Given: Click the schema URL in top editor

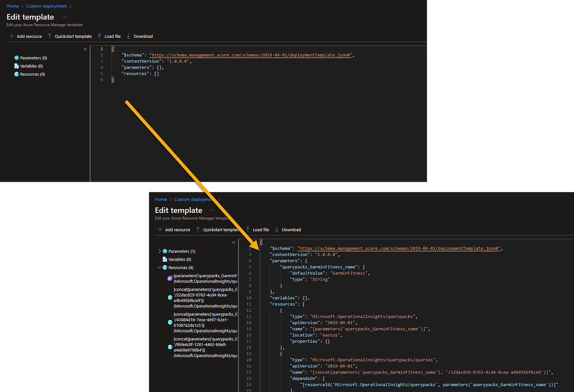Looking at the screenshot, I should coord(251,55).
